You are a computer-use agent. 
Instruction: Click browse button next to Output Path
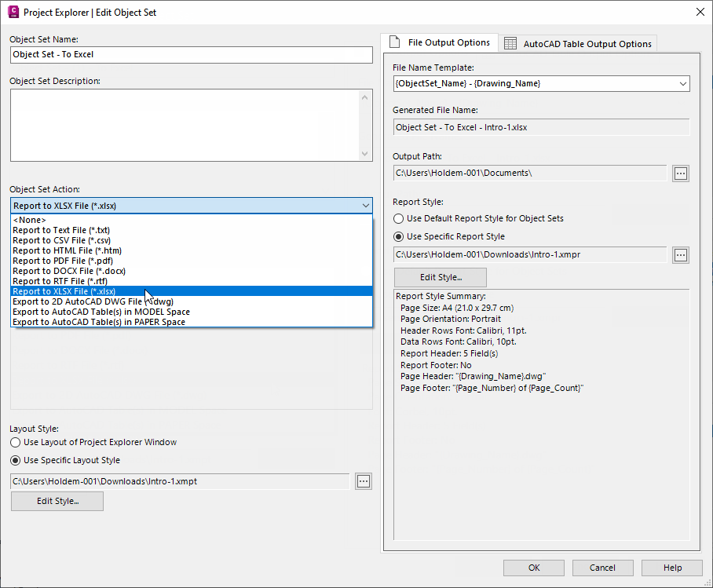click(681, 173)
